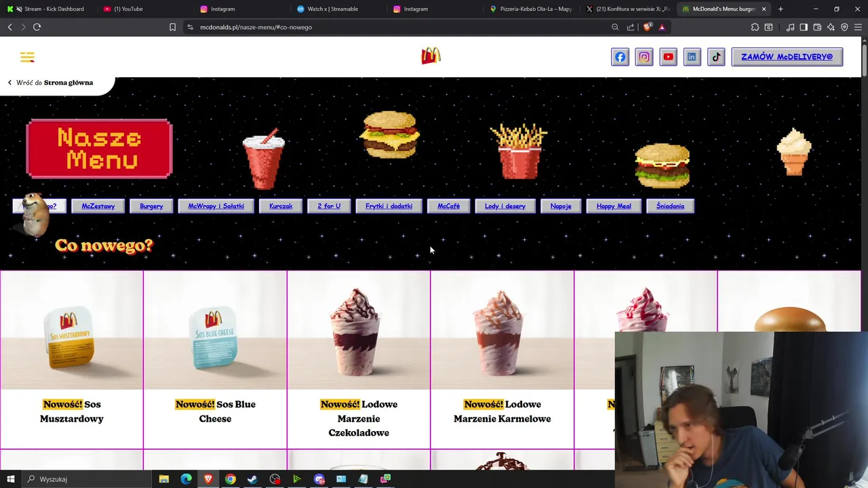
Task: Open McDonald's TikTok page icon
Action: (x=716, y=57)
